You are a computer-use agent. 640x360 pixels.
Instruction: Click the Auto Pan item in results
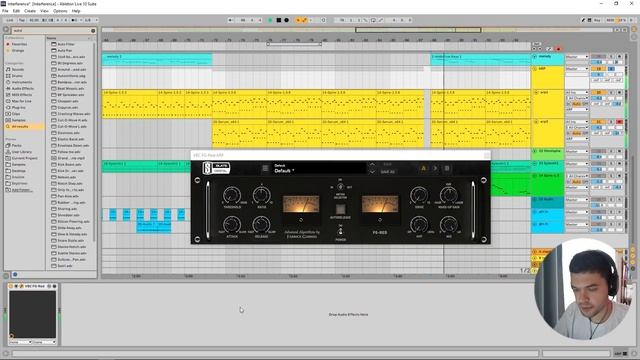pos(64,51)
